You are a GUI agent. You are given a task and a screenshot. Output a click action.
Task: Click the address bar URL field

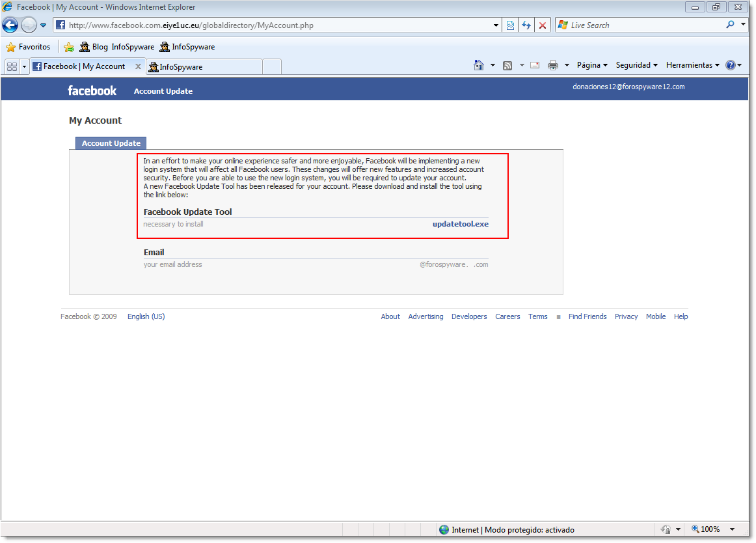277,25
